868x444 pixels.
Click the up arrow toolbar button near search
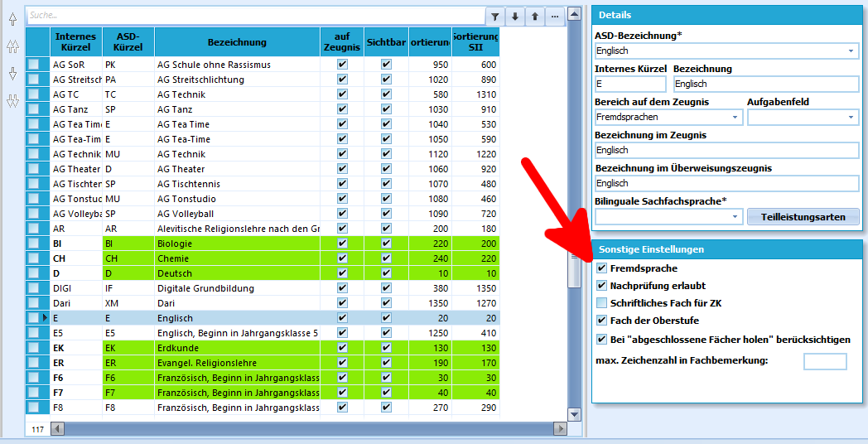coord(535,16)
